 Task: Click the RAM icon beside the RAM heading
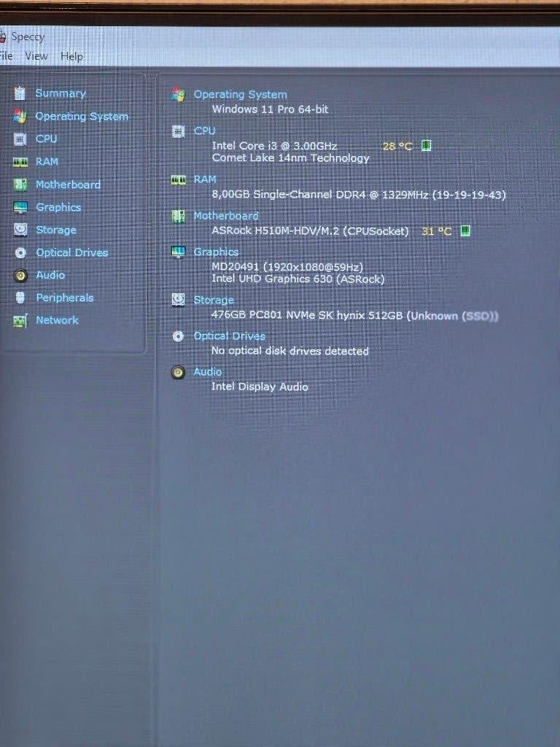pyautogui.click(x=178, y=179)
